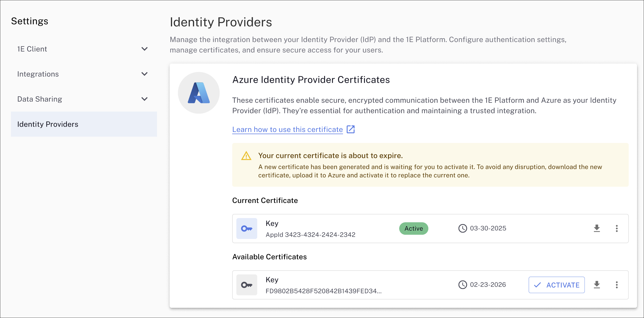
Task: Download the 02-23-2026 available certificate
Action: coord(597,285)
